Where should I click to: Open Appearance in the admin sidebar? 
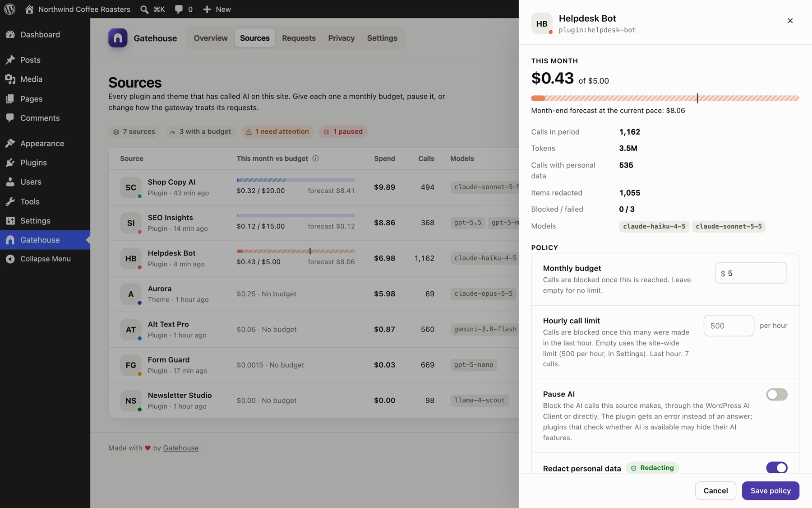coord(45,144)
